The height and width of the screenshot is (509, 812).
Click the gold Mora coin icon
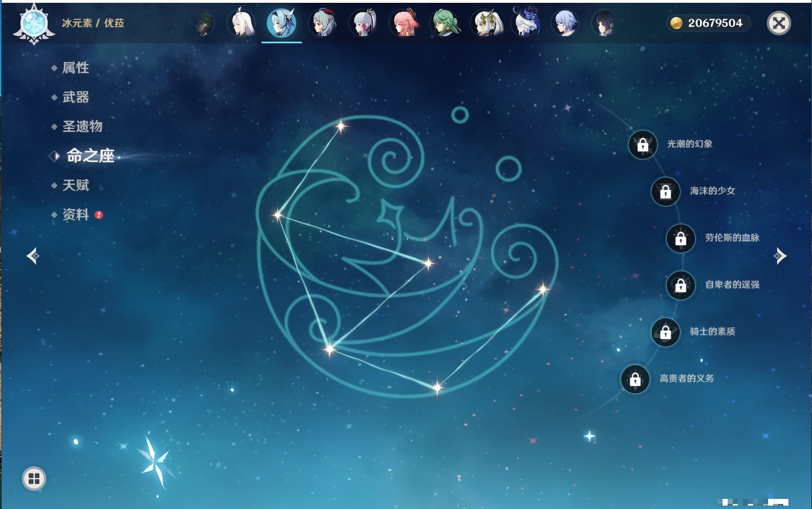pyautogui.click(x=676, y=23)
